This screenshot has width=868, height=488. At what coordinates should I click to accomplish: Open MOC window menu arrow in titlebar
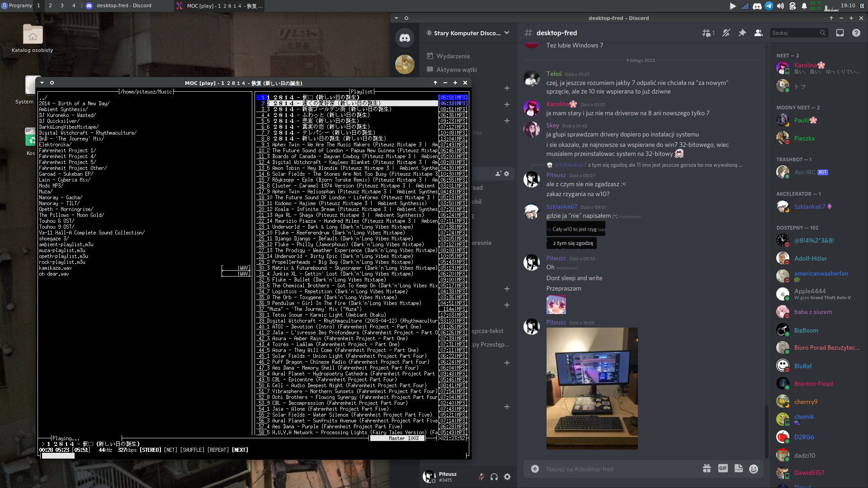[42, 83]
